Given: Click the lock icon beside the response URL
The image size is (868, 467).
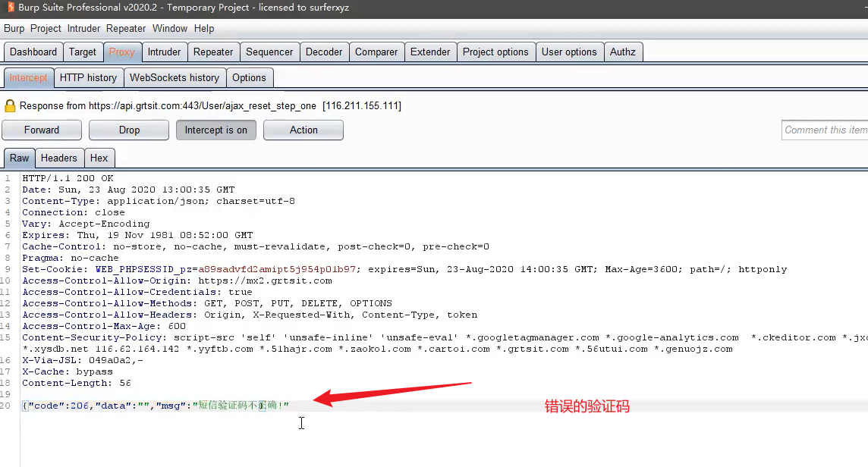Looking at the screenshot, I should [10, 105].
